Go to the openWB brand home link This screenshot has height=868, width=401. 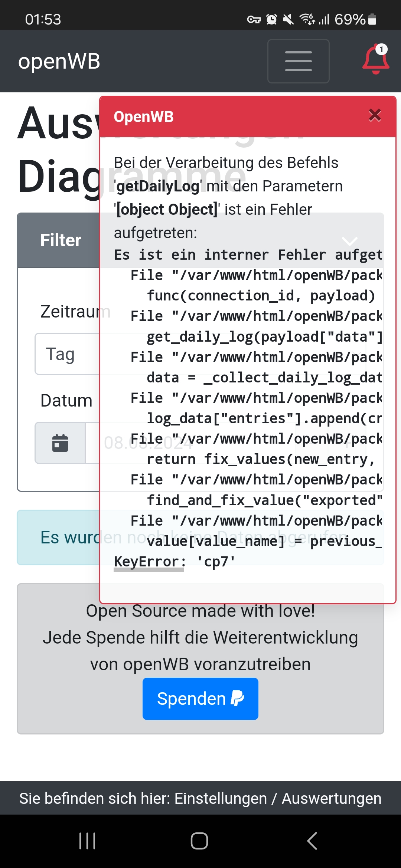pyautogui.click(x=59, y=61)
